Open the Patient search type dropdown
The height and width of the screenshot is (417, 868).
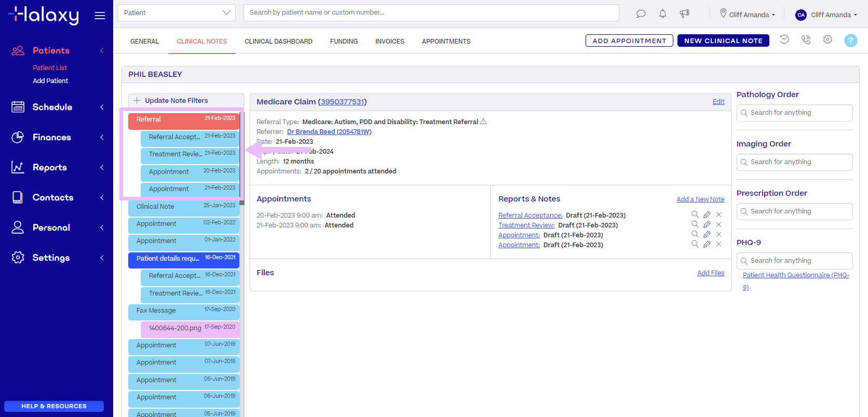pyautogui.click(x=177, y=12)
